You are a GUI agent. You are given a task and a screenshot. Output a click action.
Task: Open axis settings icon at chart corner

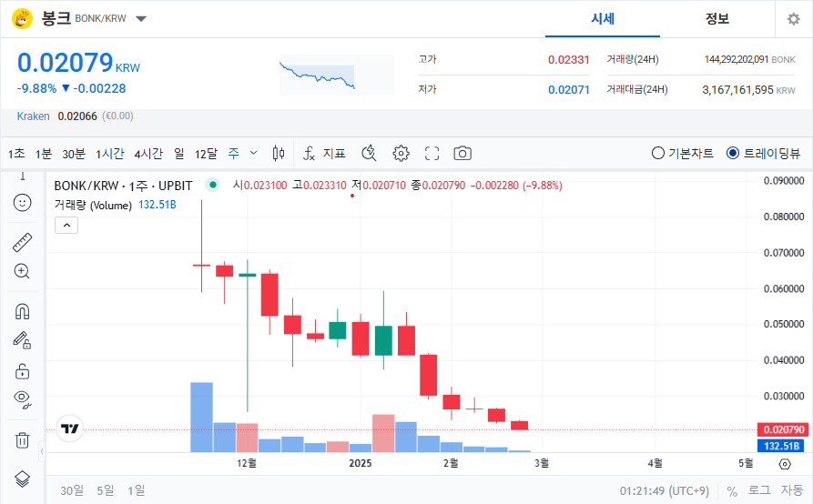(x=785, y=464)
